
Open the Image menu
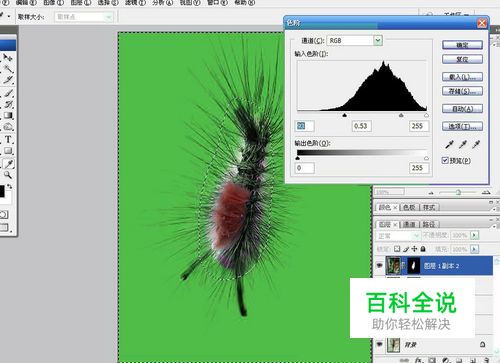coord(54,3)
